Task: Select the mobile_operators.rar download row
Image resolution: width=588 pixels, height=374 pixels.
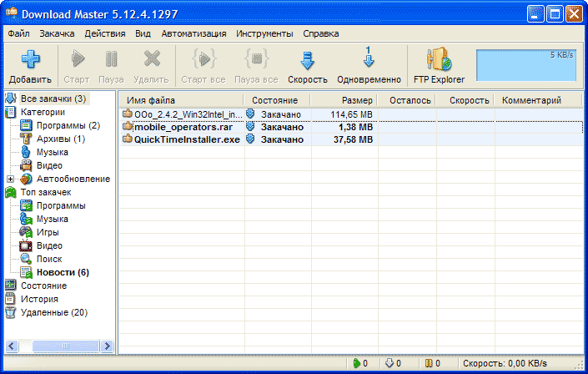Action: 182,127
